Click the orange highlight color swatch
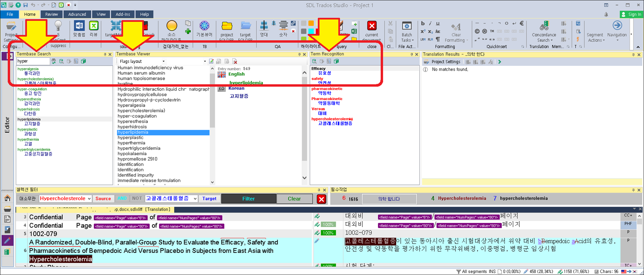 311,23
